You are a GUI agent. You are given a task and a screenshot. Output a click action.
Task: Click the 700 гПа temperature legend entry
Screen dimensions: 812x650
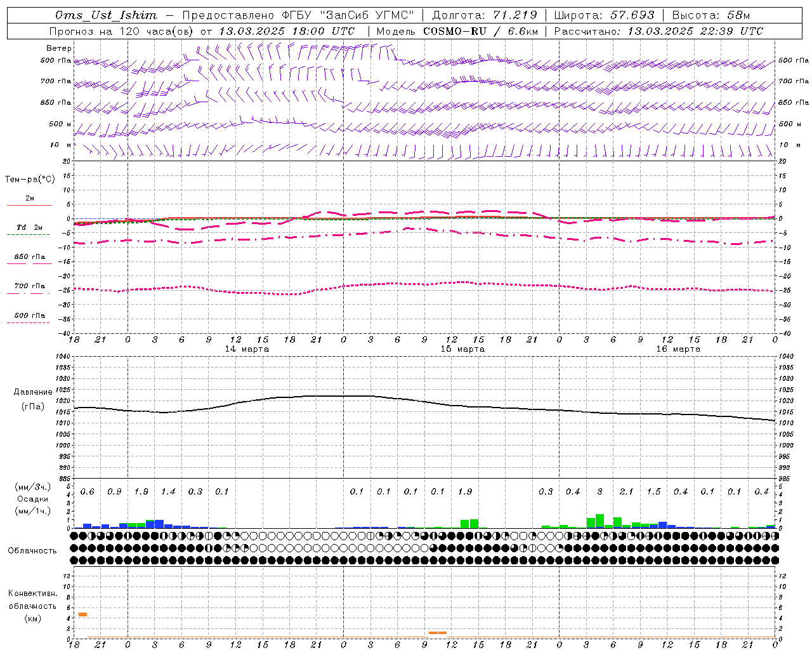click(30, 286)
